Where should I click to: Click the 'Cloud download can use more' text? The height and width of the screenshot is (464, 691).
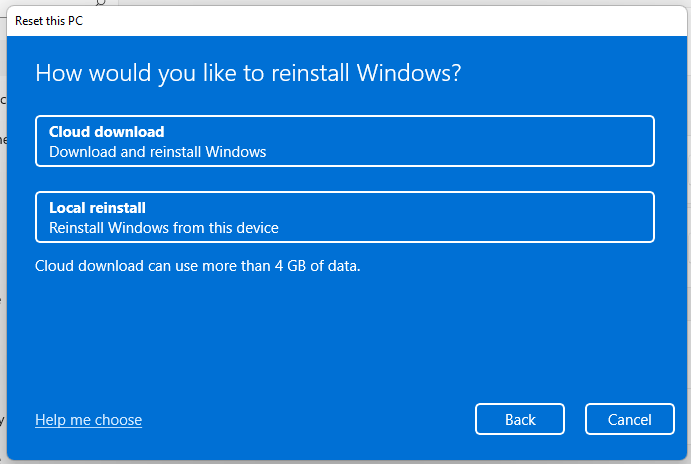pyautogui.click(x=127, y=266)
